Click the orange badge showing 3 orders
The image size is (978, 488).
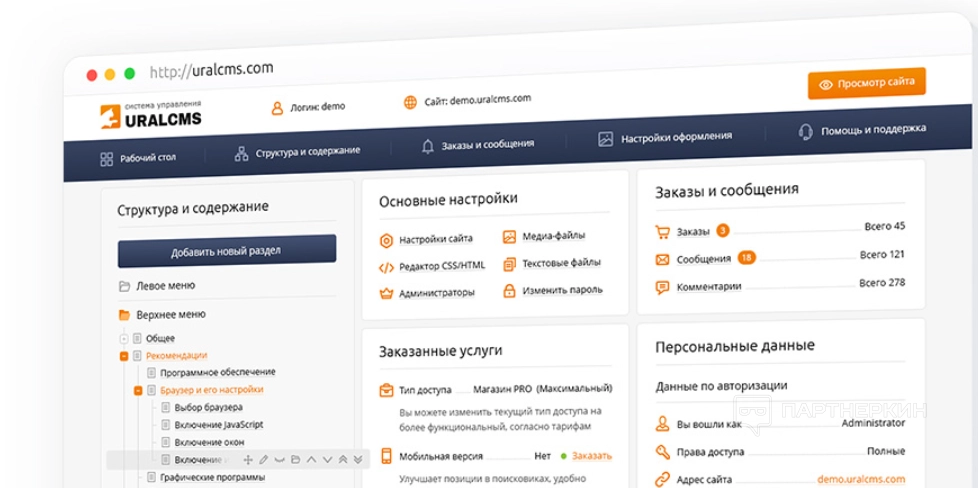[x=722, y=231]
